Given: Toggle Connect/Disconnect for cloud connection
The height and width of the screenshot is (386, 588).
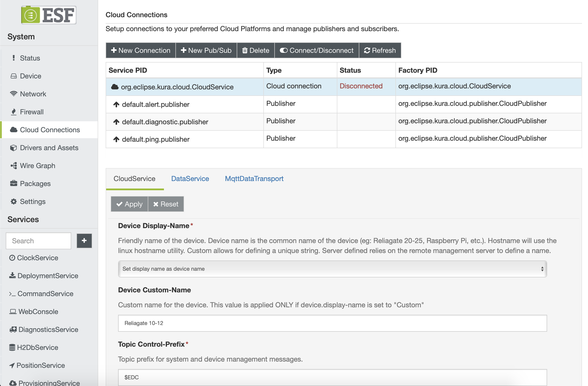Looking at the screenshot, I should [x=317, y=50].
